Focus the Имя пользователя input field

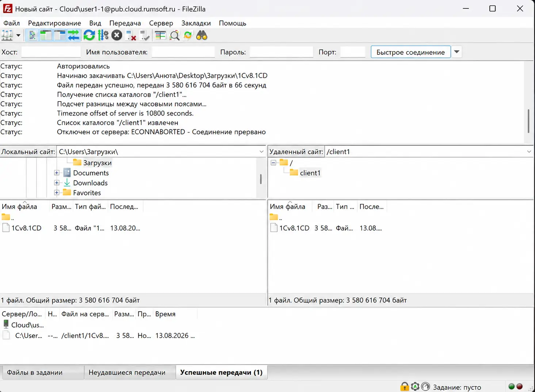183,52
